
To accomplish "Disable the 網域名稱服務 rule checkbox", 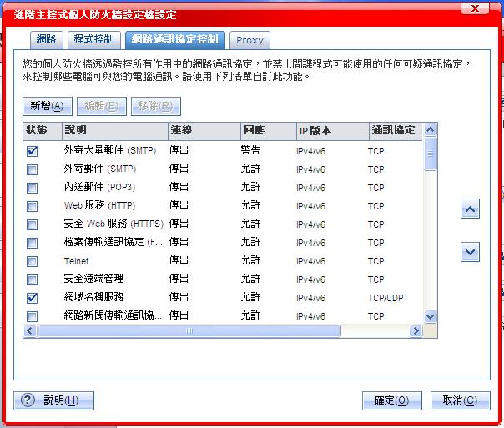I will point(33,298).
